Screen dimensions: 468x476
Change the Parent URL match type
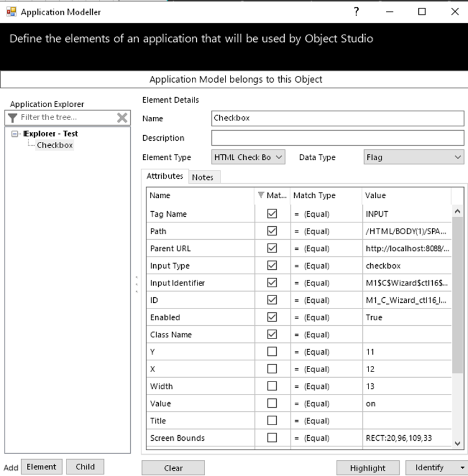[327, 249]
